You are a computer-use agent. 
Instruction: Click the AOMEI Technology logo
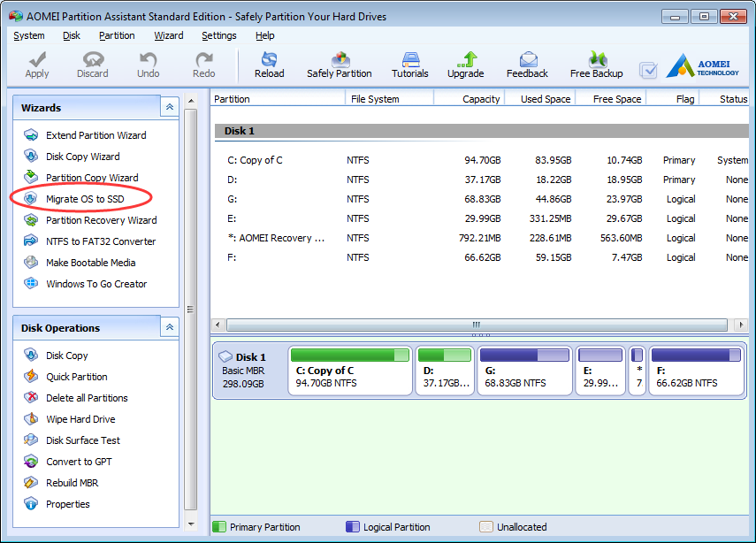pyautogui.click(x=702, y=65)
